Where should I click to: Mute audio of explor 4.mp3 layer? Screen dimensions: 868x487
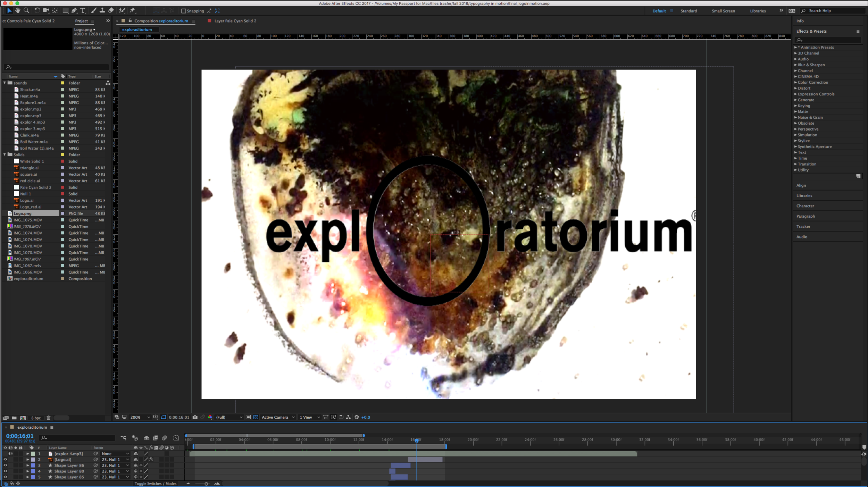click(x=10, y=454)
